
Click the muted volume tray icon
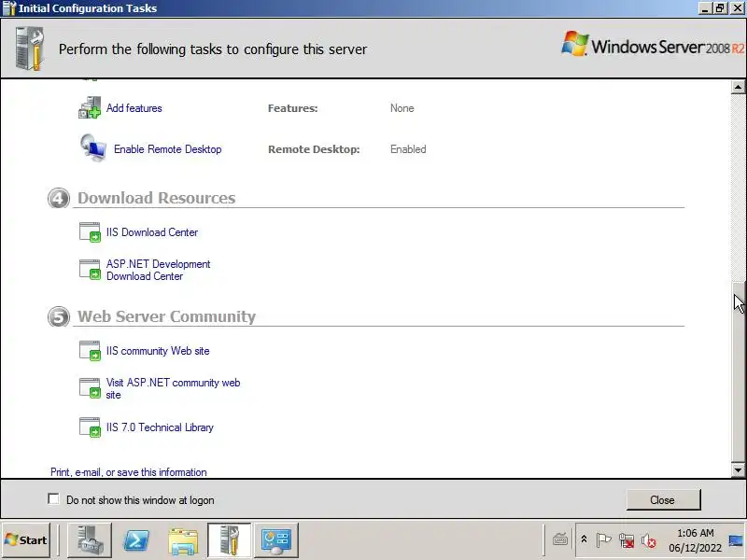[x=648, y=540]
